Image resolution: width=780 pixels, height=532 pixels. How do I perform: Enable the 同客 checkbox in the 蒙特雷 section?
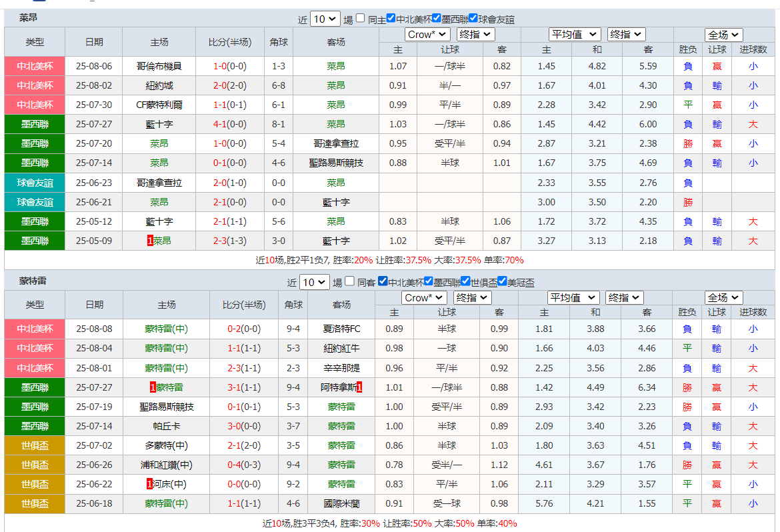pos(348,282)
